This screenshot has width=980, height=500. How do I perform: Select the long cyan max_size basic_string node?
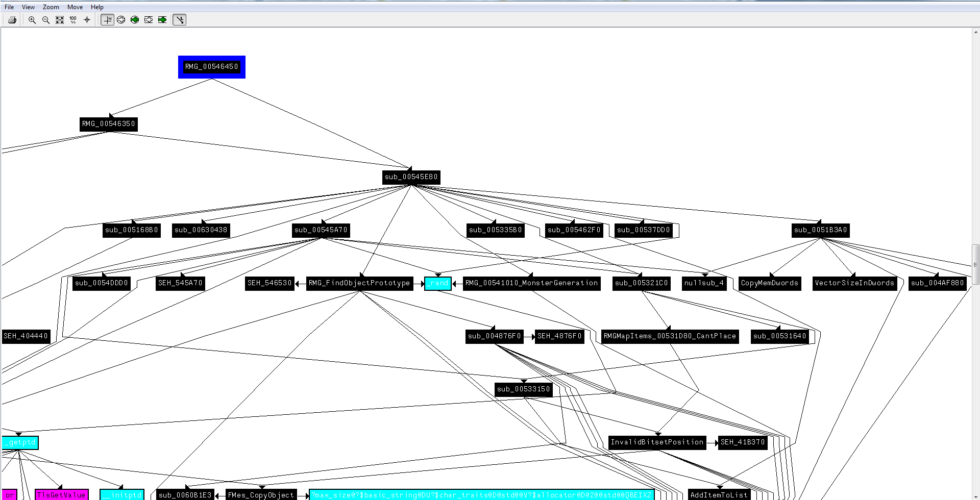[482, 495]
